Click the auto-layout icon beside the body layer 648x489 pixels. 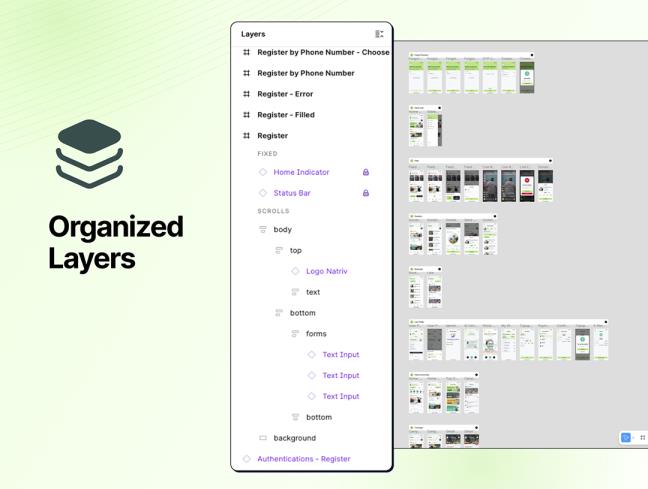pyautogui.click(x=263, y=230)
